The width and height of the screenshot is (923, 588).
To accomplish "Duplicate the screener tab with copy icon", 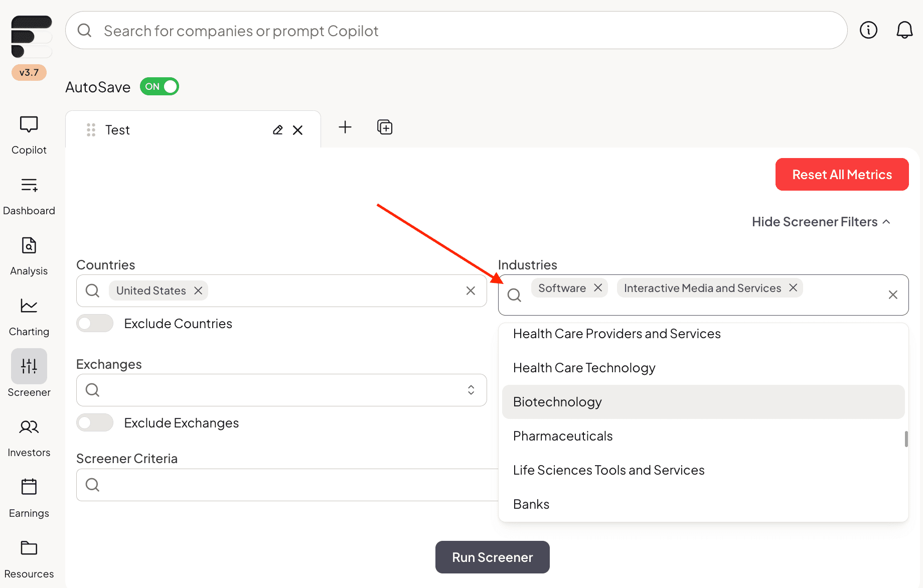I will (x=385, y=127).
